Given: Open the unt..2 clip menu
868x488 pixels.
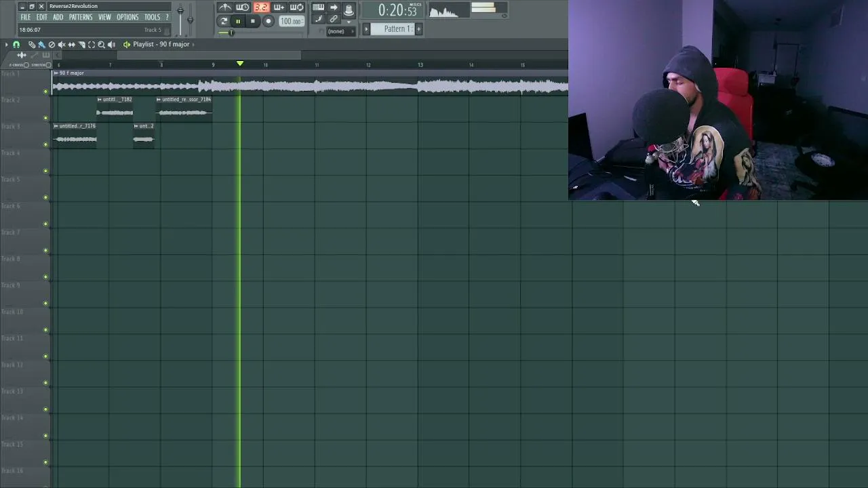Looking at the screenshot, I should tap(136, 126).
